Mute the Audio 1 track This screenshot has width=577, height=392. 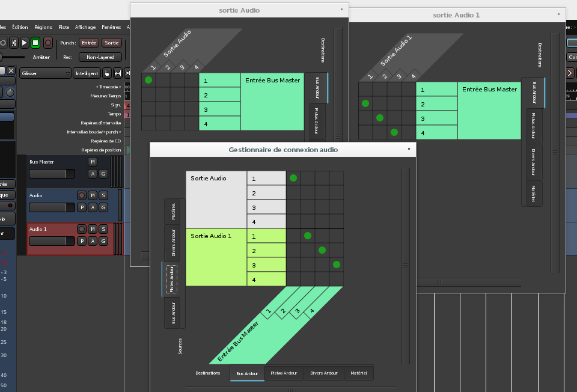(93, 229)
